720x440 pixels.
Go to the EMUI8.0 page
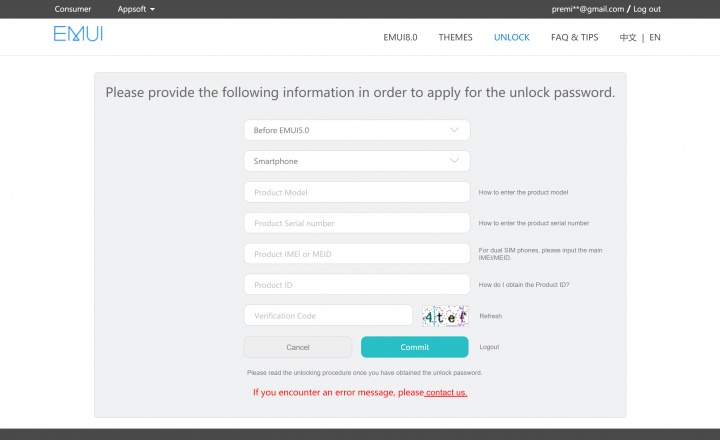400,37
